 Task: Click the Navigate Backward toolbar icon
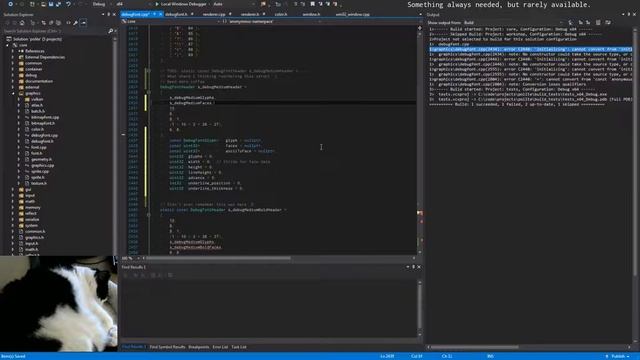11,4
